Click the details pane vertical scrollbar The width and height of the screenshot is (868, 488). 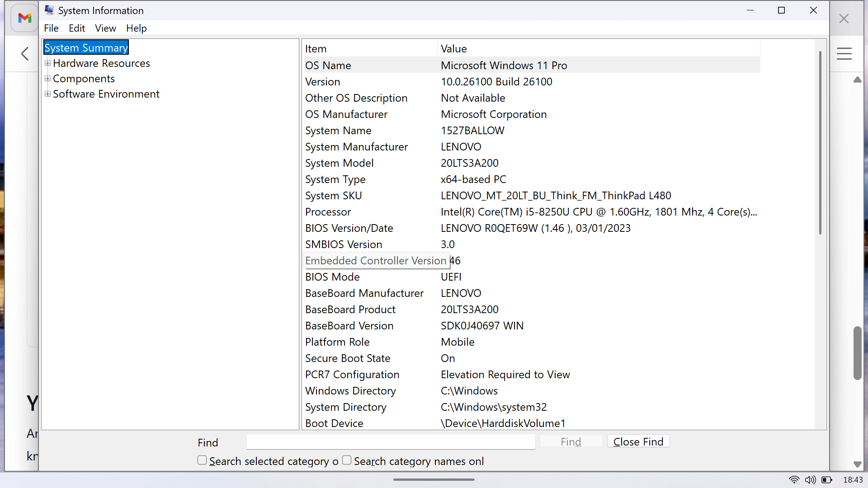(x=820, y=143)
